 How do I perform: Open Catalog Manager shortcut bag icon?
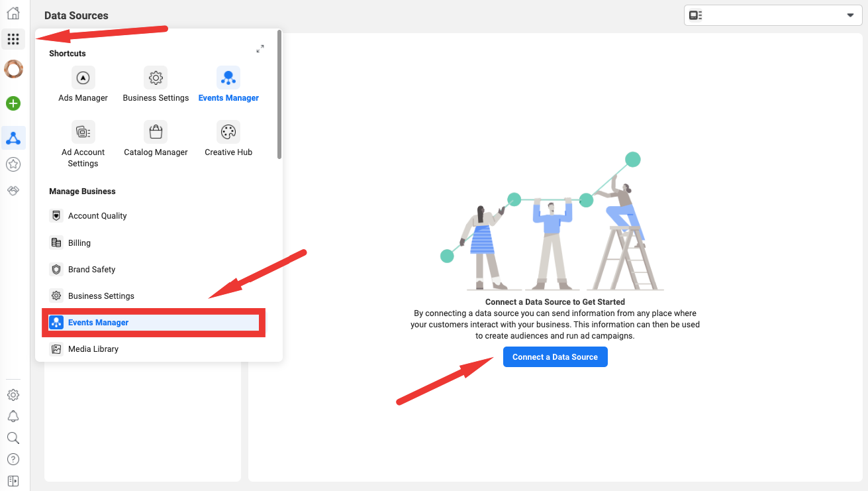tap(156, 132)
